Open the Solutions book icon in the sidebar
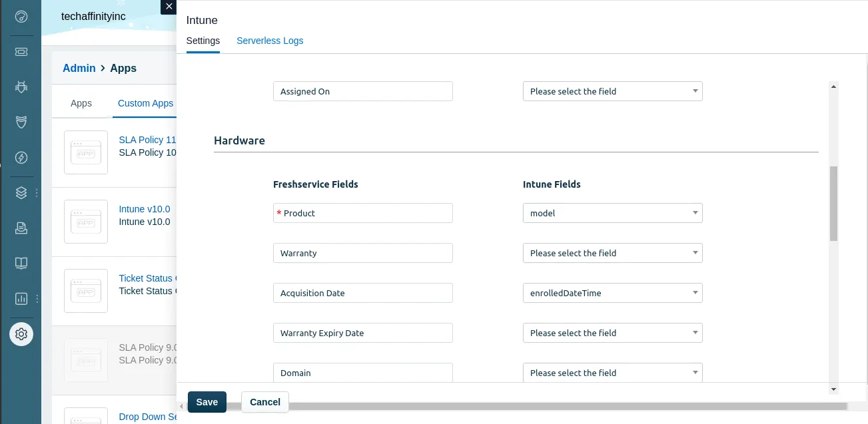The image size is (868, 424). pyautogui.click(x=21, y=263)
